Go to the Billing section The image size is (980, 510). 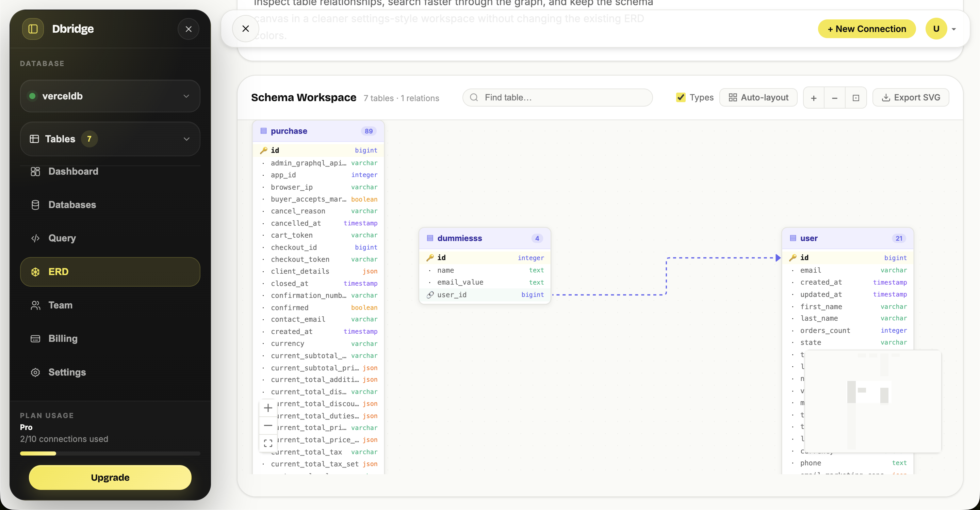[x=63, y=338]
